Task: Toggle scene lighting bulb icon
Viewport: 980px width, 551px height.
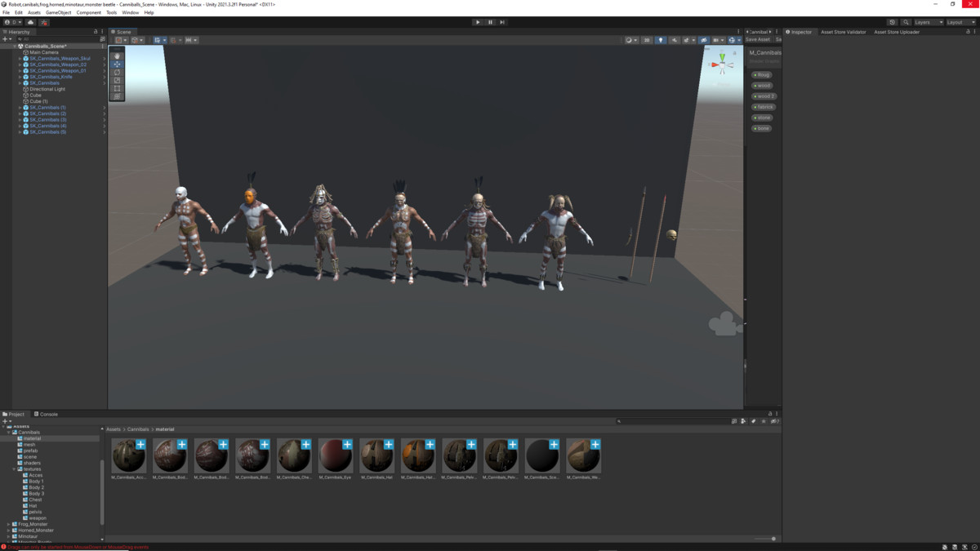Action: 661,40
